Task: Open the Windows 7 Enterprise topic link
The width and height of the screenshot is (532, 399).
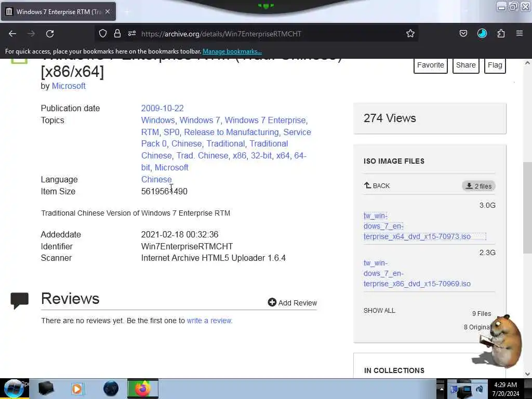Action: [x=265, y=120]
